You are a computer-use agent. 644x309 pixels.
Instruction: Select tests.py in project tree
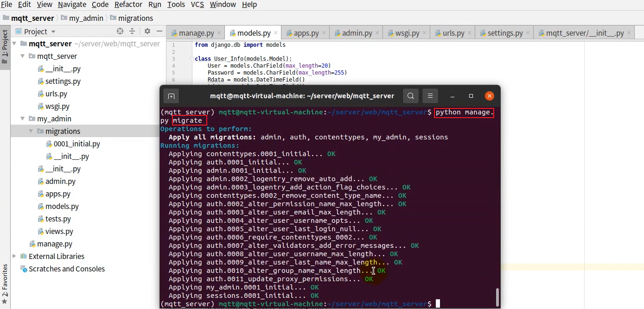[58, 219]
